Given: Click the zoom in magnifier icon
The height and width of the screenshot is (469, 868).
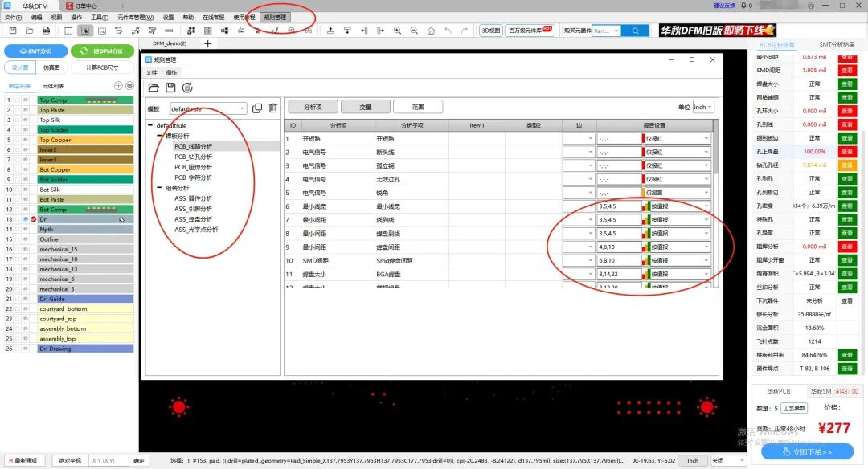Looking at the screenshot, I should 398,31.
